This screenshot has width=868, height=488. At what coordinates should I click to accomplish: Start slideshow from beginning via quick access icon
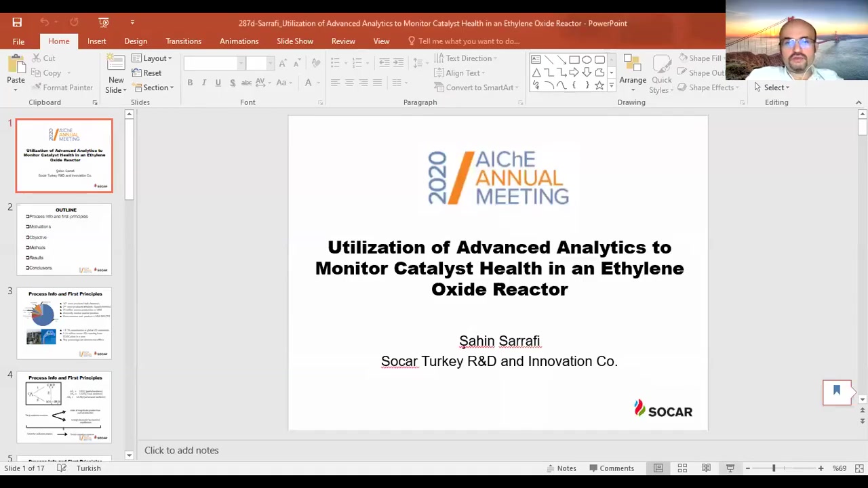(x=104, y=22)
